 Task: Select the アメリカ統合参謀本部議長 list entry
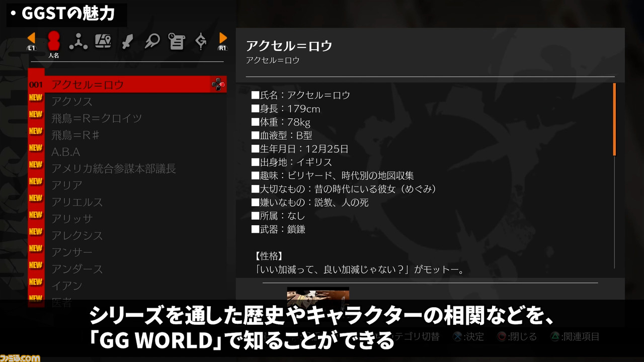(x=114, y=168)
